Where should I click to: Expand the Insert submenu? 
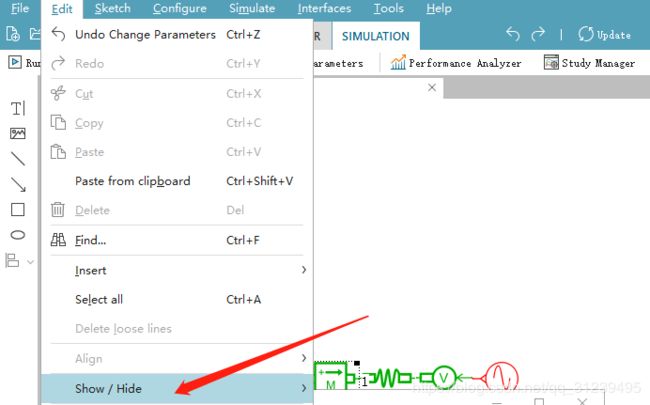point(177,270)
